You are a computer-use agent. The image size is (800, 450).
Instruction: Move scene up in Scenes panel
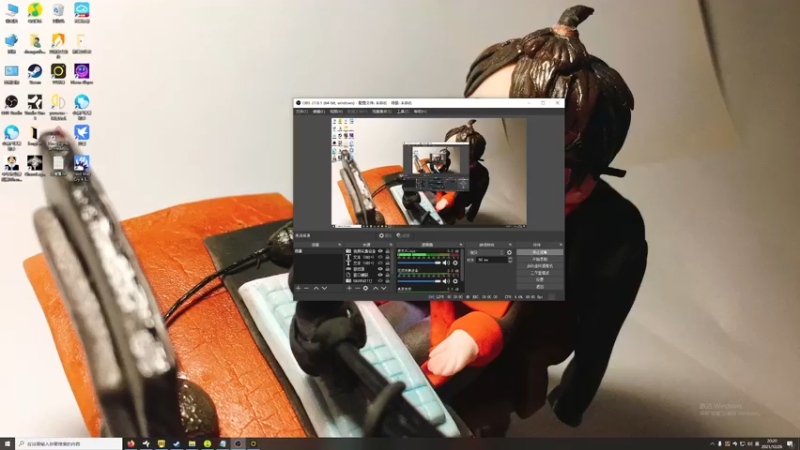tap(316, 288)
